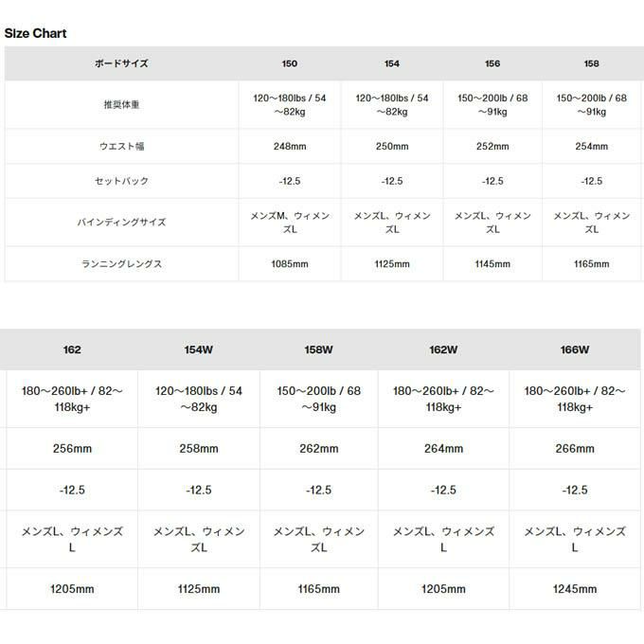
Task: Select the 264mm waist width cell
Action: coord(443,449)
